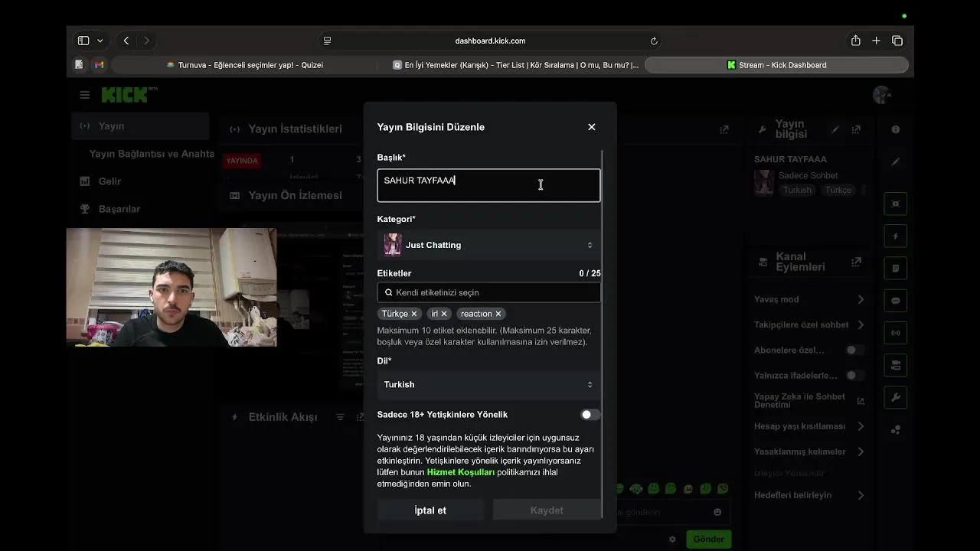Expand Yavaş mod options

click(x=860, y=299)
